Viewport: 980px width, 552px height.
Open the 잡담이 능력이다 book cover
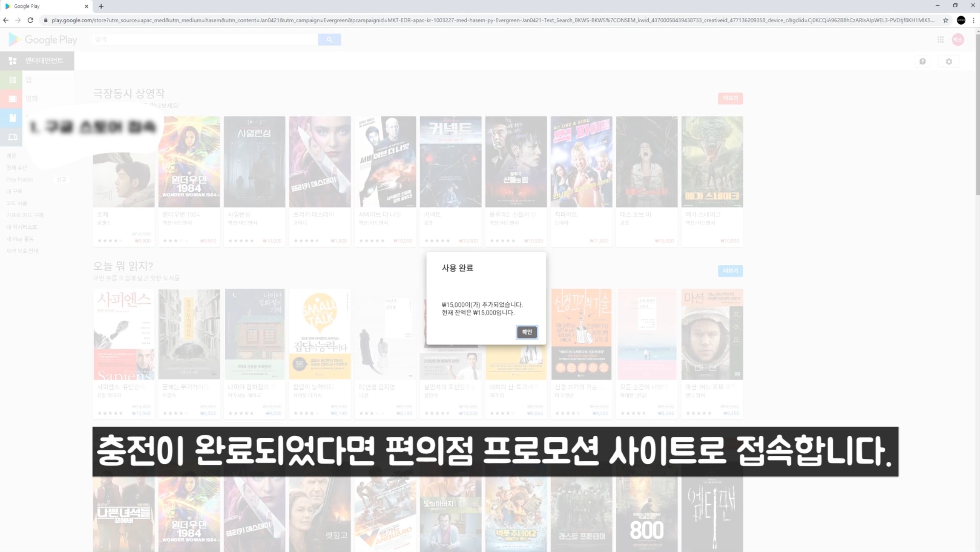tap(320, 334)
